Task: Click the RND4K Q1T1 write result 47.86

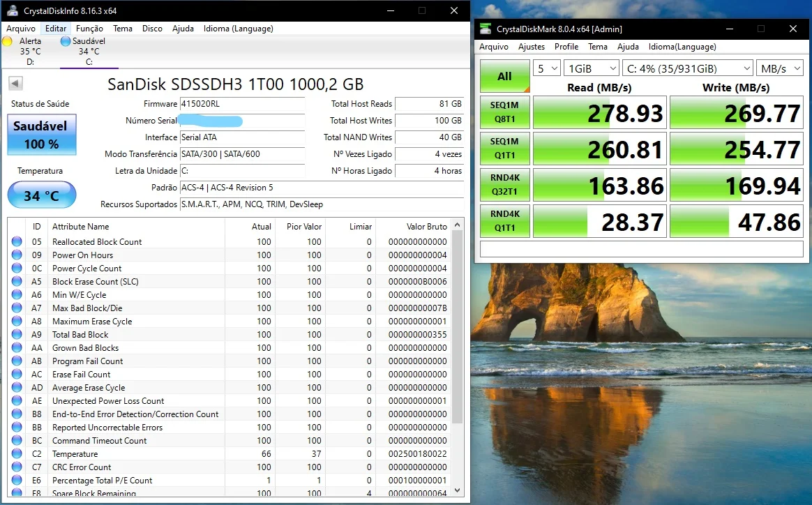Action: [x=737, y=222]
